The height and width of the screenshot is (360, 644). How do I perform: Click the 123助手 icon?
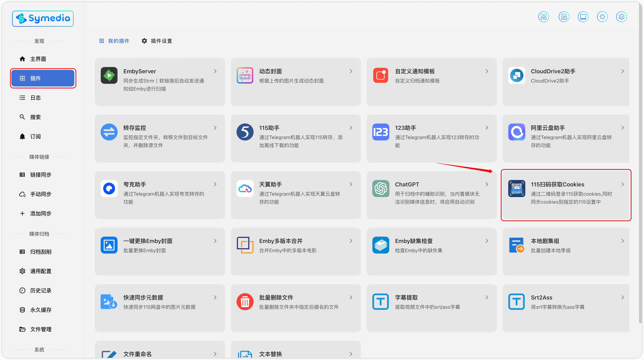click(380, 132)
